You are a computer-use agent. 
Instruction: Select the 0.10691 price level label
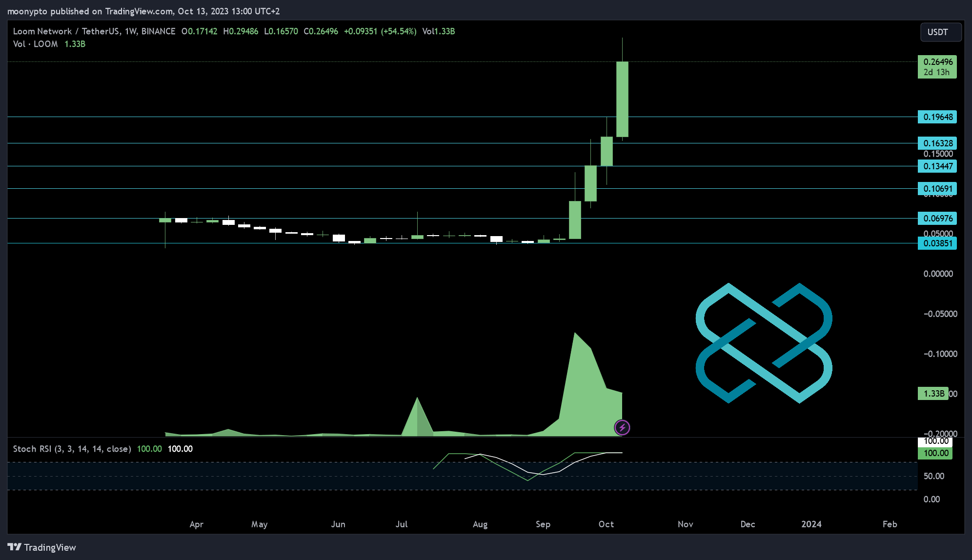pos(937,189)
